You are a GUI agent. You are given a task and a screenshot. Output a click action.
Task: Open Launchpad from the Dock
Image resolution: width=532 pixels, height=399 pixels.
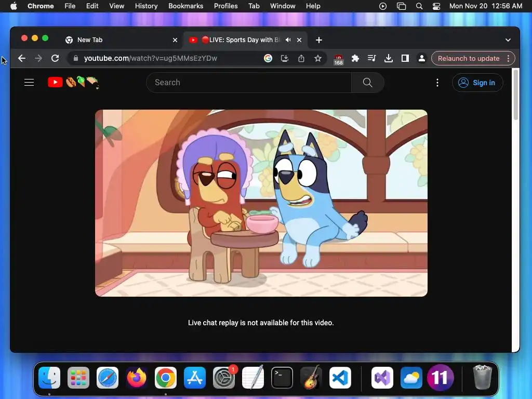(78, 378)
